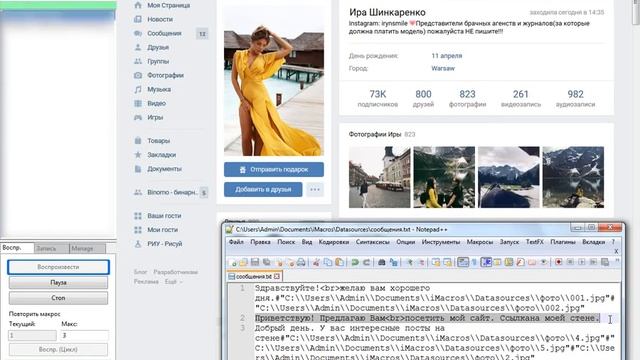640x360 pixels.
Task: Open the Файл menu in Notepad++
Action: click(x=236, y=242)
